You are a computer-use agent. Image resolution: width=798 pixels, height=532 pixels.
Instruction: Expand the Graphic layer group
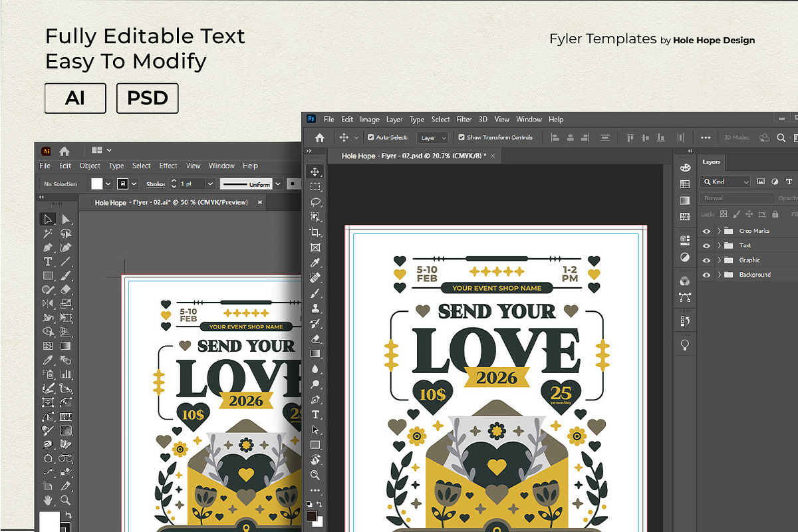pos(719,260)
